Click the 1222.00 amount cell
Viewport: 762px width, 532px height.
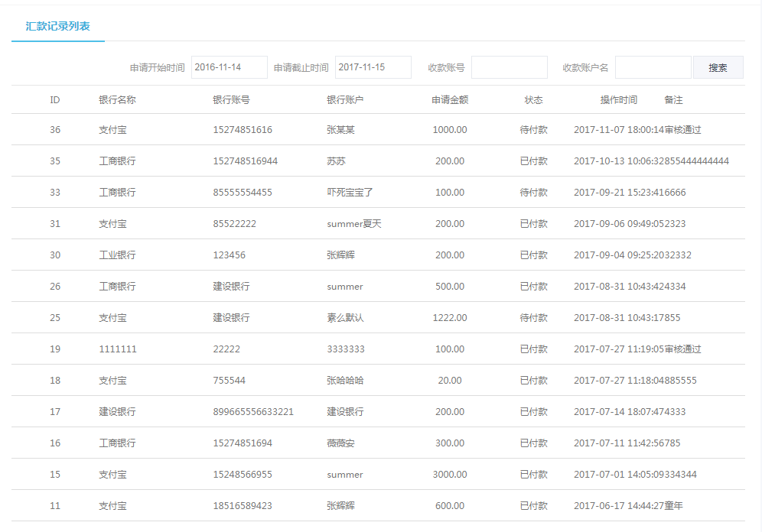click(x=450, y=318)
